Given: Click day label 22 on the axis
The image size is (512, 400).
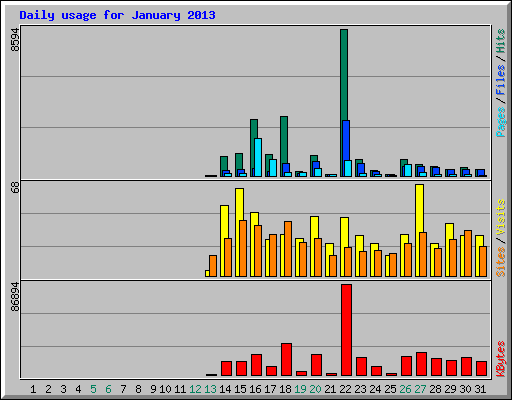Looking at the screenshot, I should [x=345, y=389].
